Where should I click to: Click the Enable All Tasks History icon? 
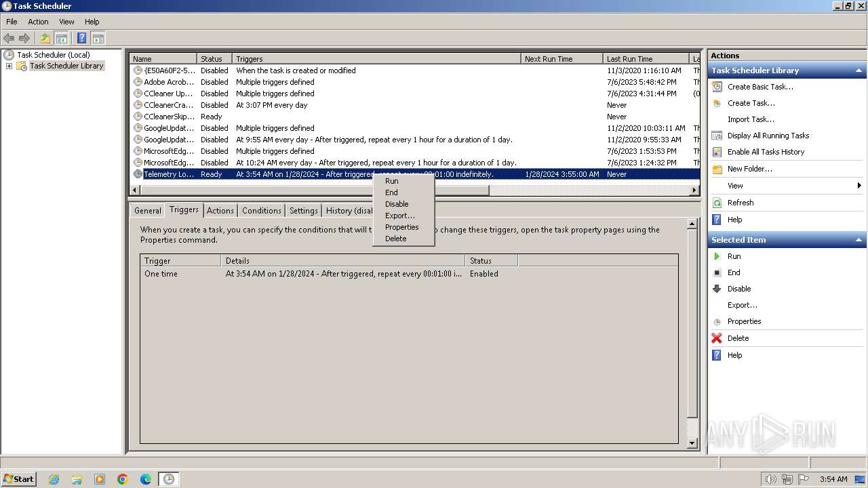[717, 152]
